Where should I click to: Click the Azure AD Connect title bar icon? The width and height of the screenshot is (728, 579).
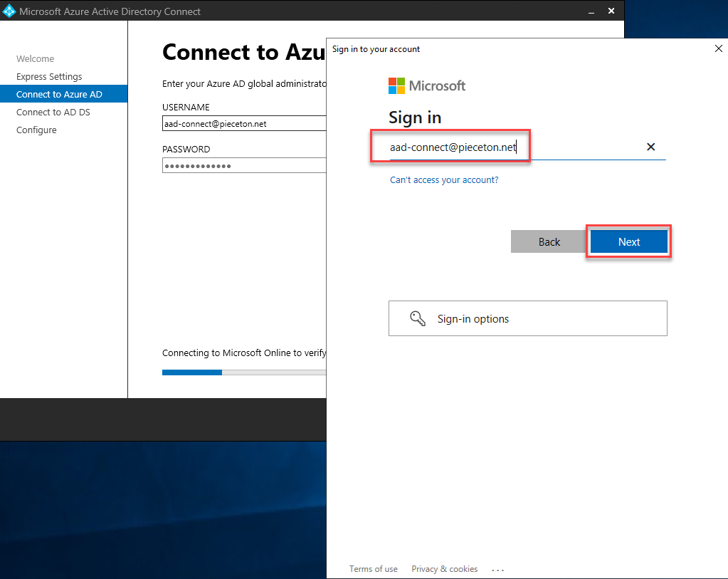point(9,11)
